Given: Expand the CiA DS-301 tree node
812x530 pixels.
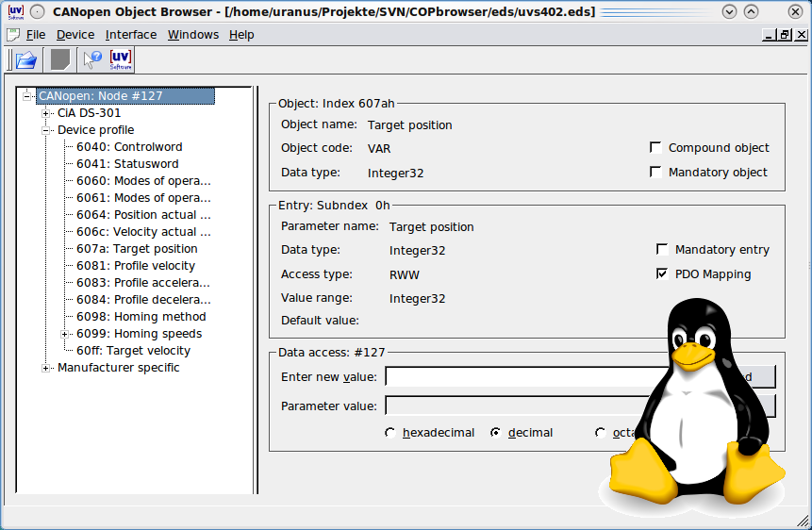Looking at the screenshot, I should 46,113.
